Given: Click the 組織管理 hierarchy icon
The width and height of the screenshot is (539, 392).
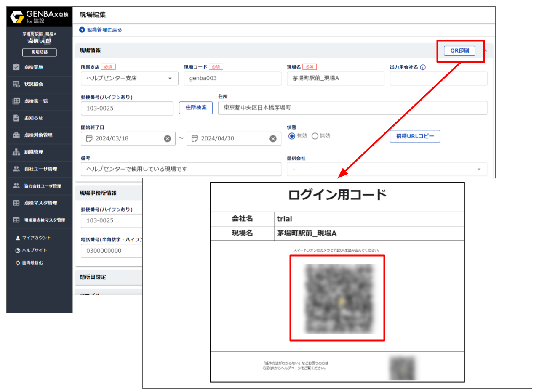Looking at the screenshot, I should pyautogui.click(x=16, y=152).
